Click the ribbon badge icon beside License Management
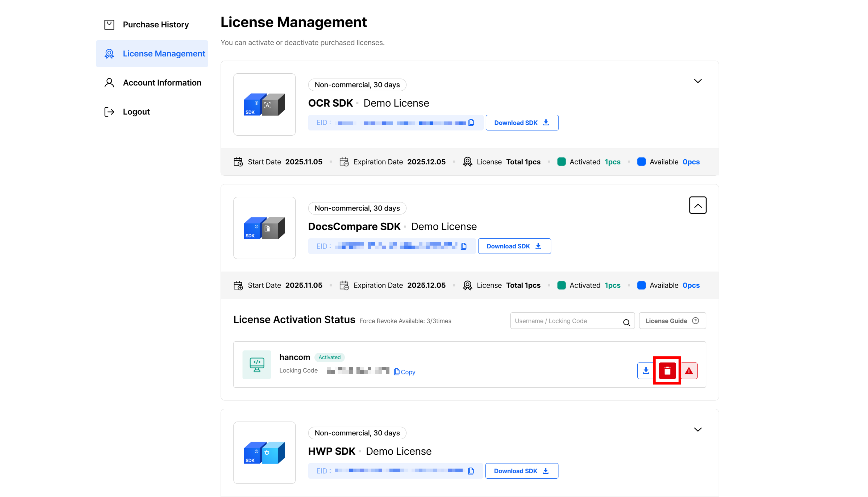868x497 pixels. 109,54
